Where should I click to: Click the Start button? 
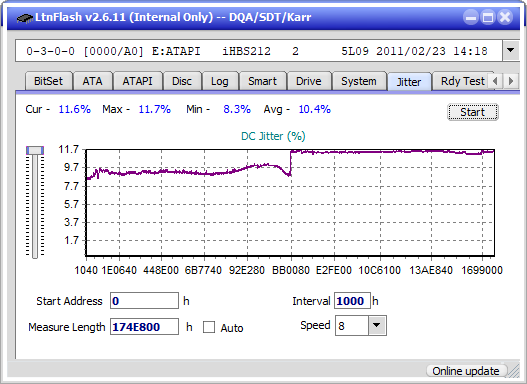coord(473,112)
